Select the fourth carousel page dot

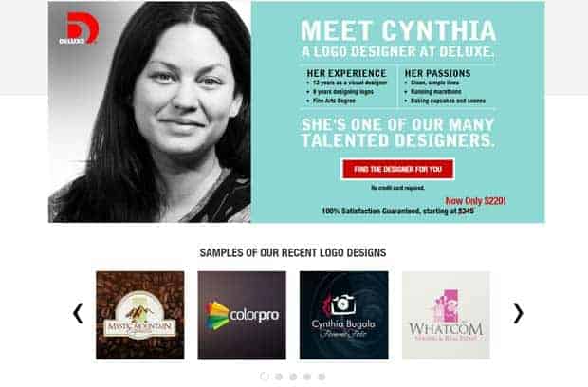[307, 377]
